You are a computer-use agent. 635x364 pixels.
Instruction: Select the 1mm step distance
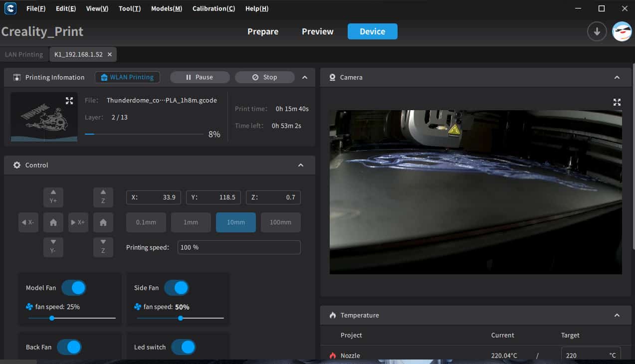pyautogui.click(x=191, y=222)
